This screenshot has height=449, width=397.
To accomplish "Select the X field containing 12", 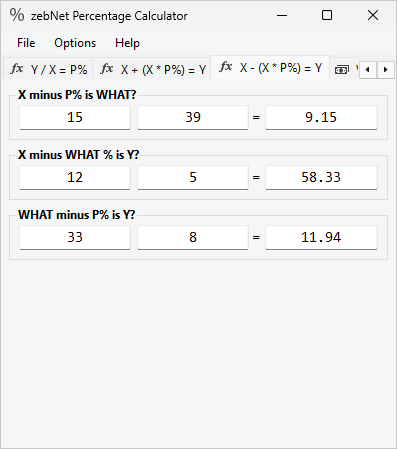I will (75, 177).
